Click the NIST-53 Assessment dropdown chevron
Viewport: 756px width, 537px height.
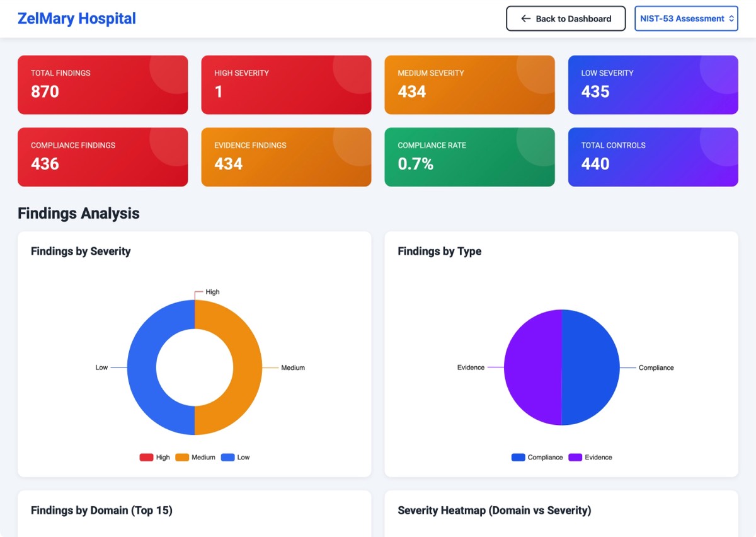pos(731,19)
